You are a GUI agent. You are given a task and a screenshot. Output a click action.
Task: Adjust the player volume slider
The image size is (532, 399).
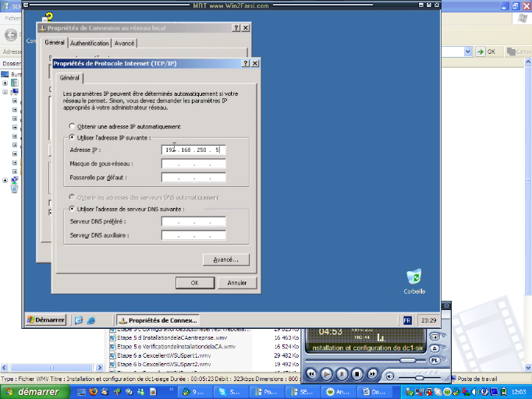[420, 378]
